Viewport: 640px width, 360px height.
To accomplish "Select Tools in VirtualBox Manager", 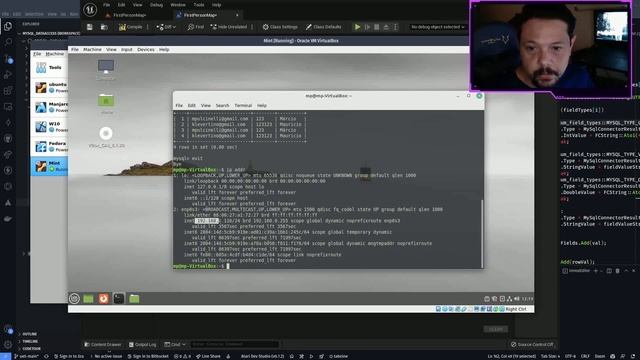I will [49, 67].
